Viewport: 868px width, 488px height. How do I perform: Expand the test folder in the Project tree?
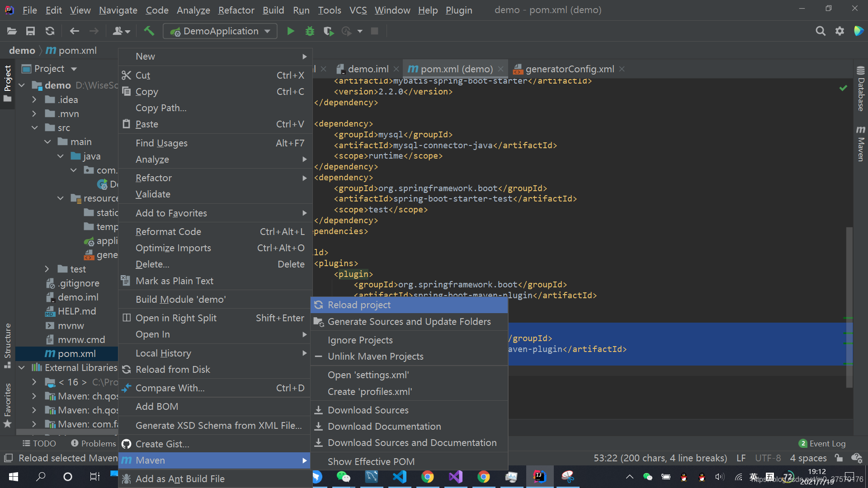point(47,268)
